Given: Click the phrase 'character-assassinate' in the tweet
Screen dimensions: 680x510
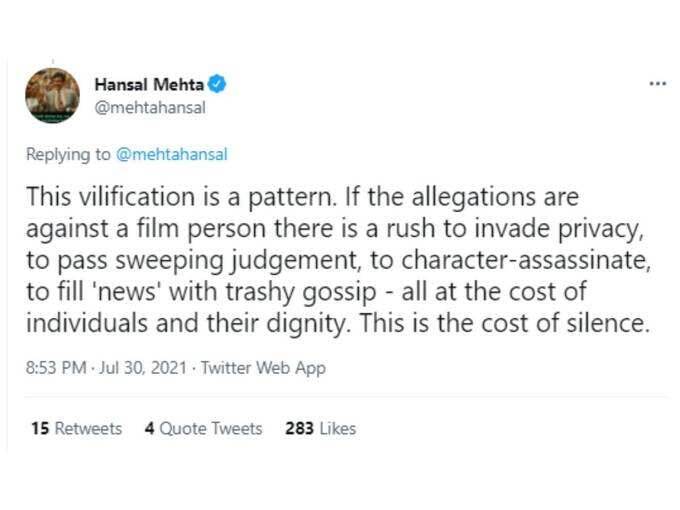Looking at the screenshot, I should pyautogui.click(x=524, y=260).
